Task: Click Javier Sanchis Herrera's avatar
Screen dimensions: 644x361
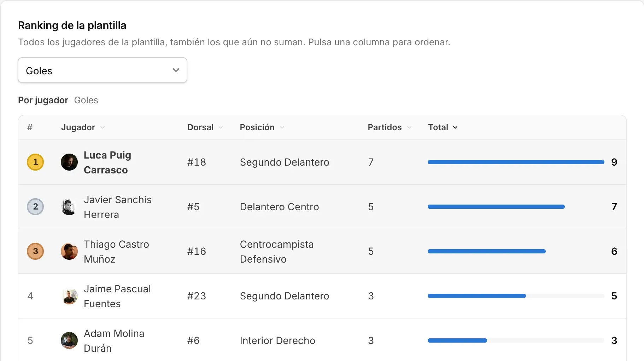Action: coord(69,207)
